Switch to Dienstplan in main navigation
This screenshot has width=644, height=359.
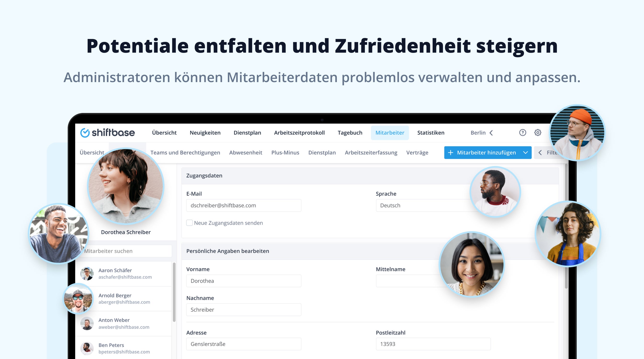247,133
